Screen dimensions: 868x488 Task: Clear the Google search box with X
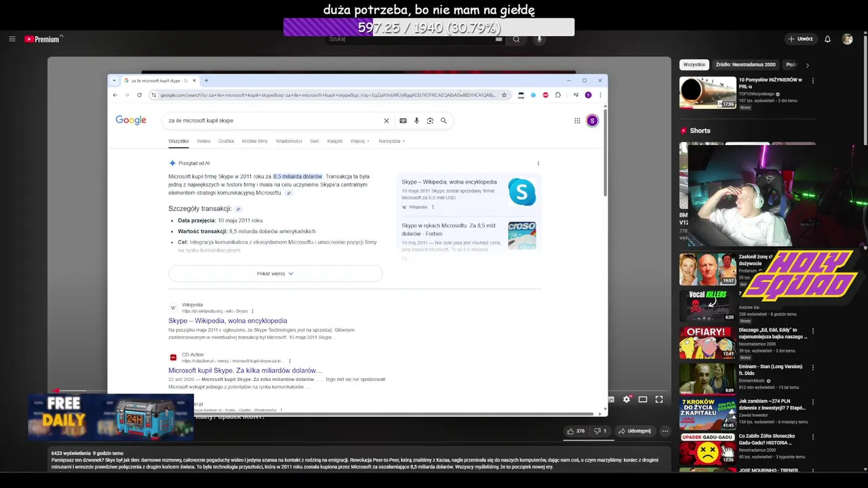[x=387, y=121]
